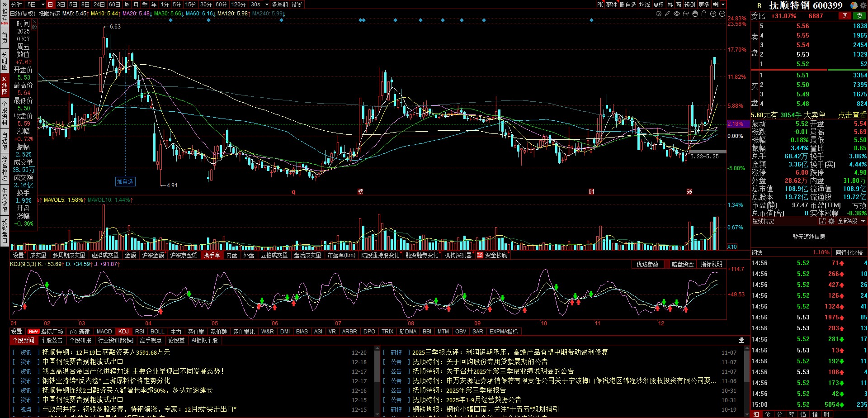The width and height of the screenshot is (868, 418).
Task: Click the news list scrollbar down arrow
Action: click(377, 414)
